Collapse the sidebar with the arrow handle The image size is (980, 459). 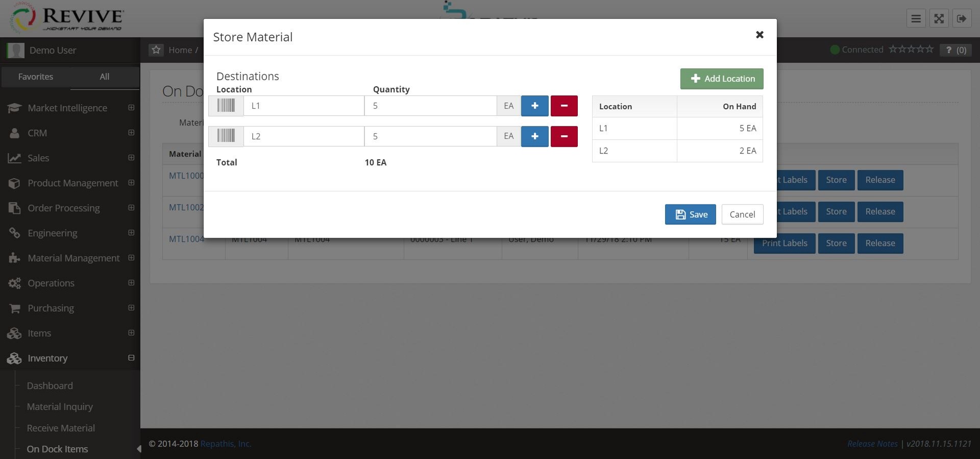pos(138,449)
